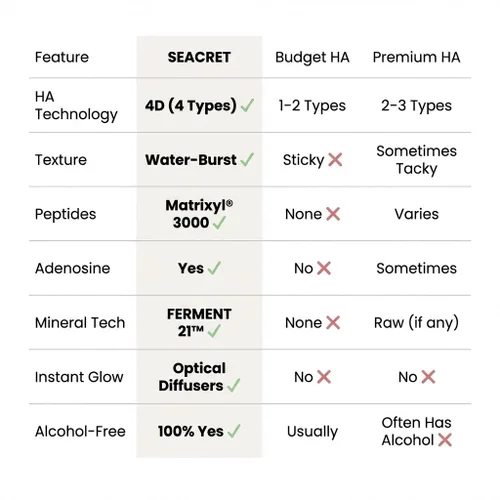Click the red X in Premium HA Instant Glow row
The image size is (500, 500).
click(429, 377)
